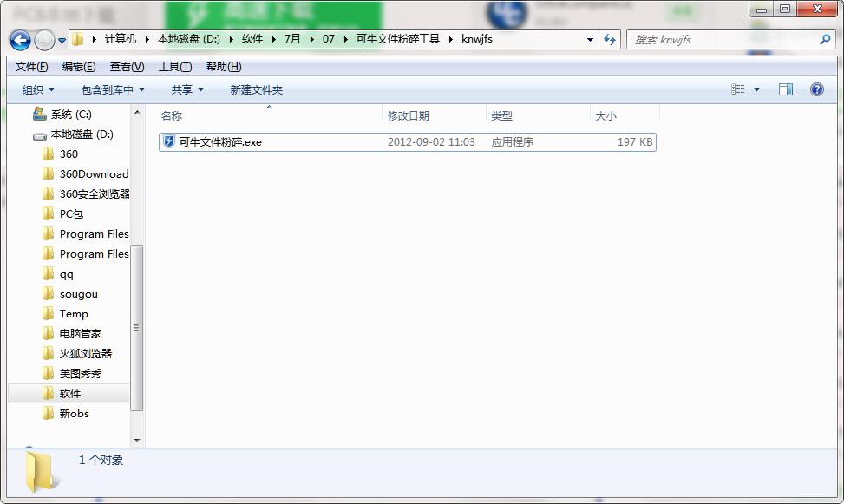Select 360Download folder in tree
Screen dimensions: 844x504
click(x=94, y=173)
